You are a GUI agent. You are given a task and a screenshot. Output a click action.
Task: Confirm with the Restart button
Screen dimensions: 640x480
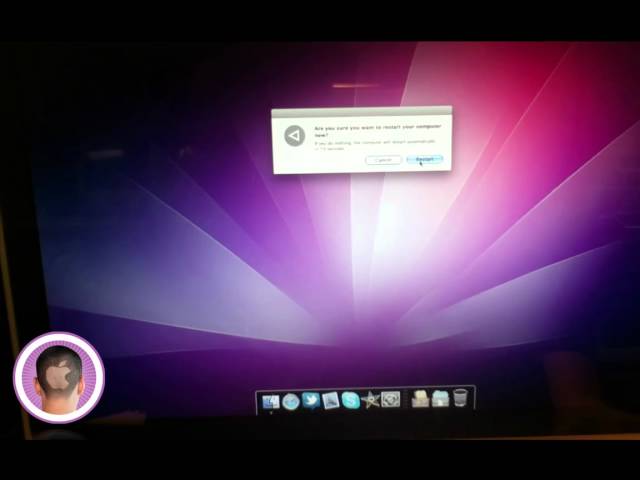pos(426,159)
